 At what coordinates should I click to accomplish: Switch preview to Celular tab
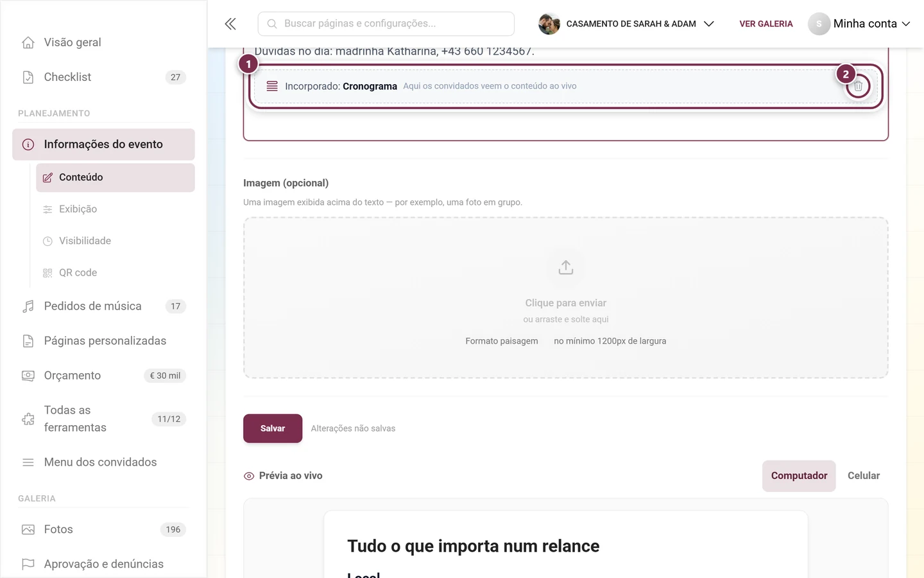click(864, 476)
